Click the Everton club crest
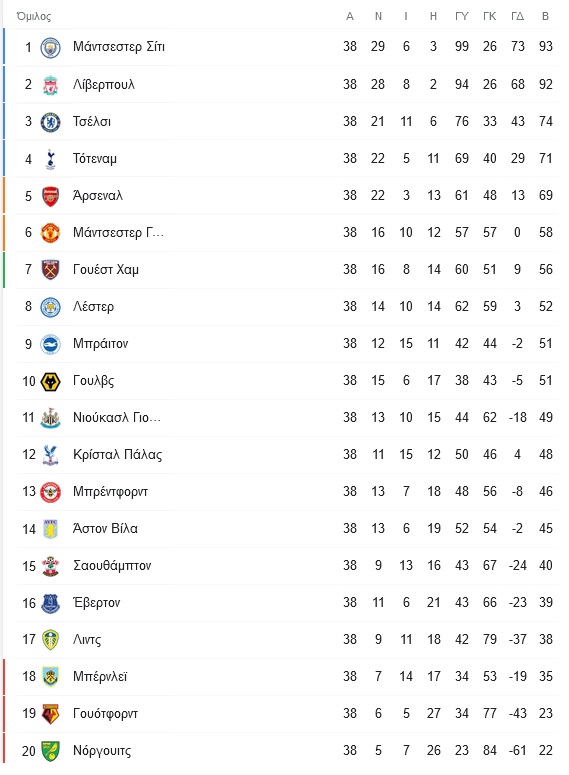The image size is (569, 775). 50,603
